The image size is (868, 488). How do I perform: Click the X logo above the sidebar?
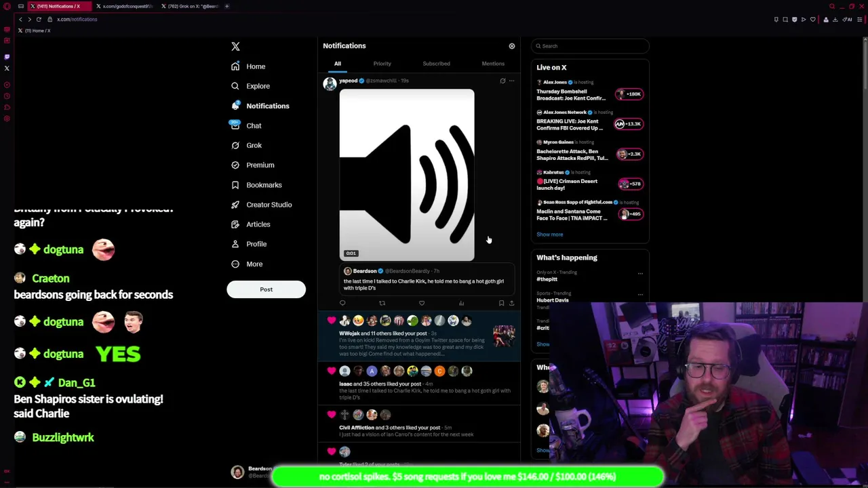[235, 46]
